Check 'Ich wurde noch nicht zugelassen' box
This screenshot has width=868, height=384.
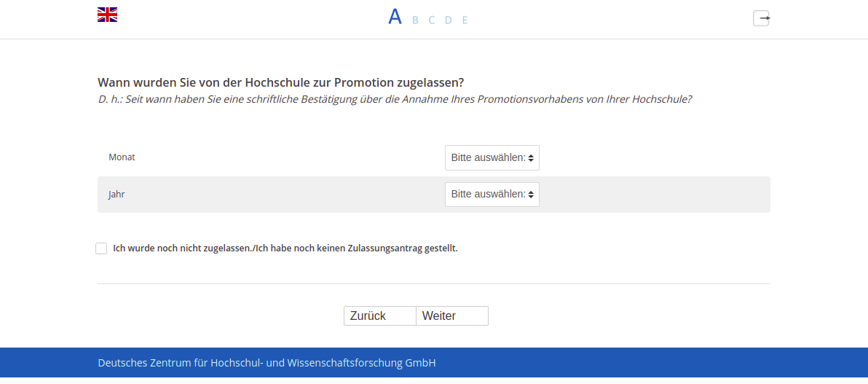[101, 248]
